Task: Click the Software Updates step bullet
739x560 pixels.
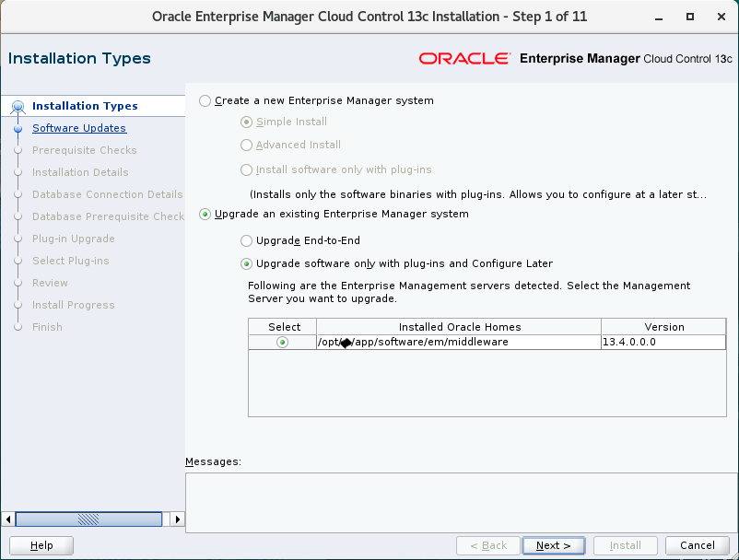Action: pyautogui.click(x=18, y=129)
